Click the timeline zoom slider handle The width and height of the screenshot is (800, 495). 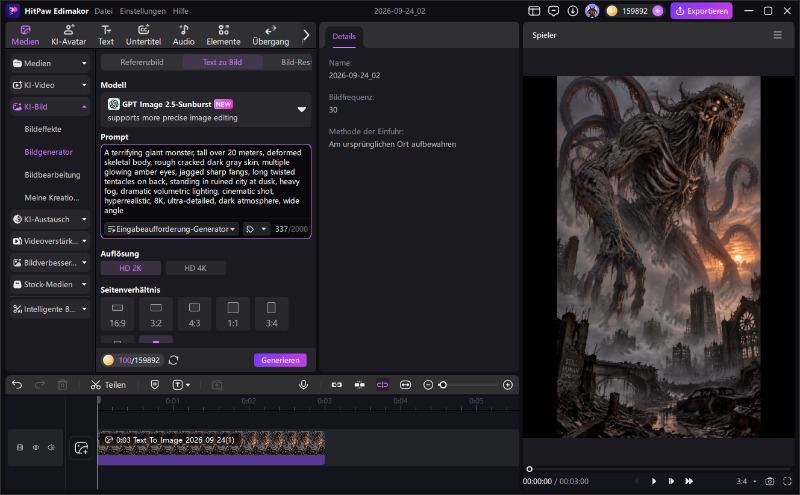tap(443, 385)
